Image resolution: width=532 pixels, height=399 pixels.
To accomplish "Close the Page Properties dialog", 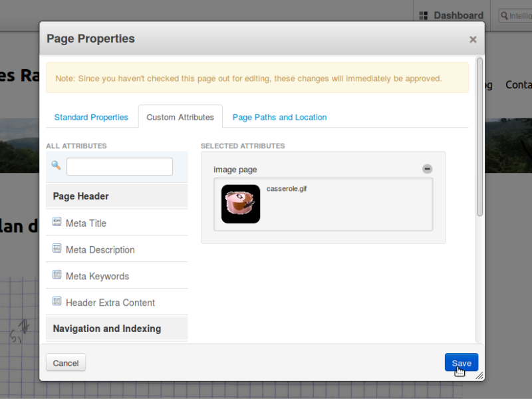I will click(473, 40).
